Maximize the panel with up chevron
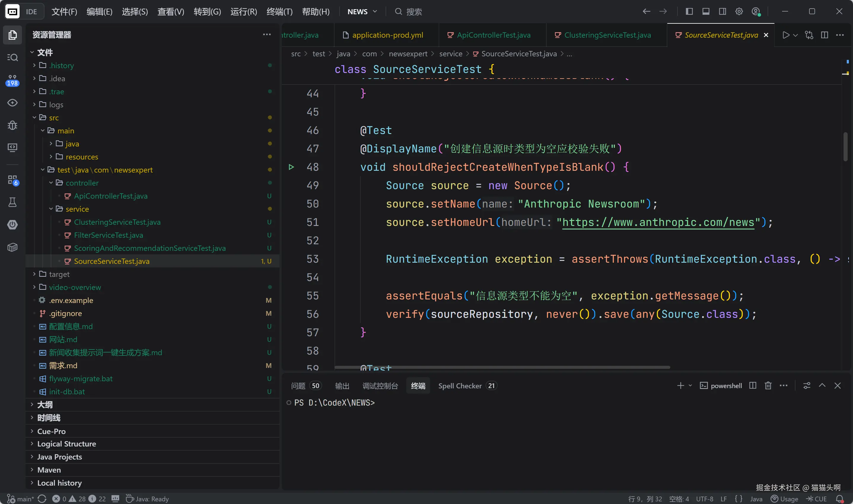The image size is (853, 504). click(x=822, y=385)
